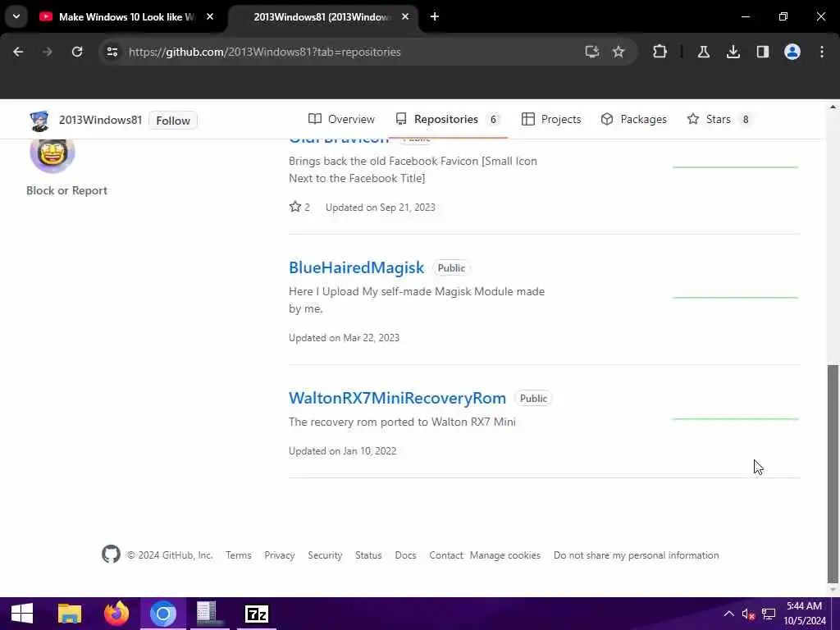The height and width of the screenshot is (630, 840).
Task: Launch Firefox from the taskbar
Action: tap(116, 614)
